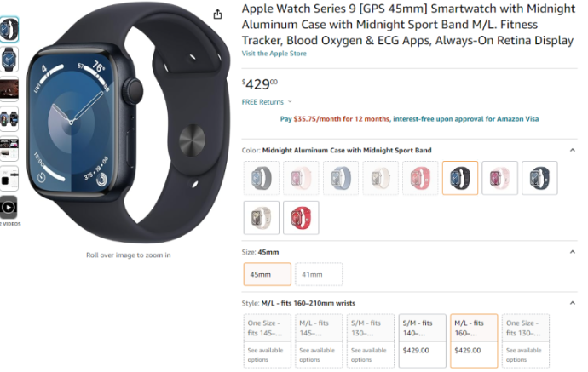Select the 41mm size option
Viewport: 588px width, 372px height.
coord(319,274)
